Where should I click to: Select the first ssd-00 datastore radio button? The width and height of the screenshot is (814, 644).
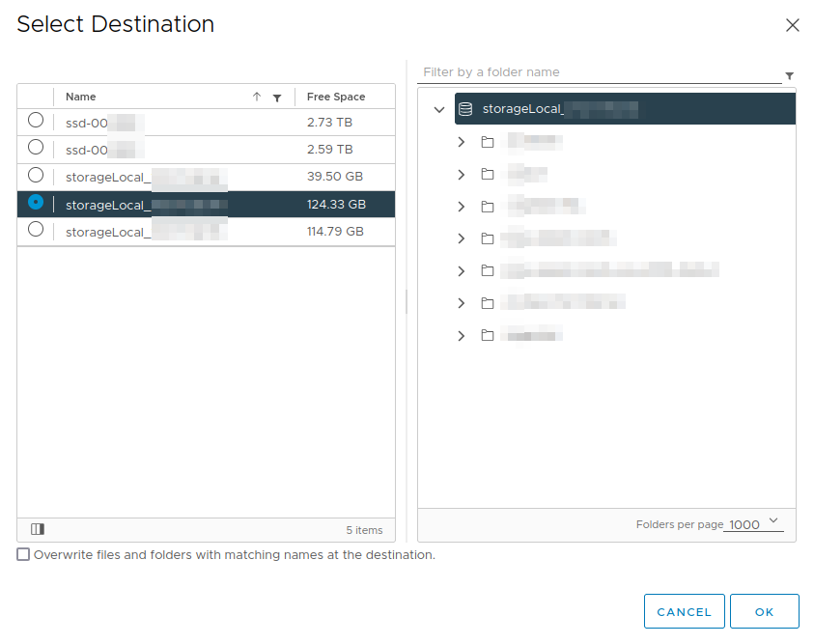coord(35,122)
